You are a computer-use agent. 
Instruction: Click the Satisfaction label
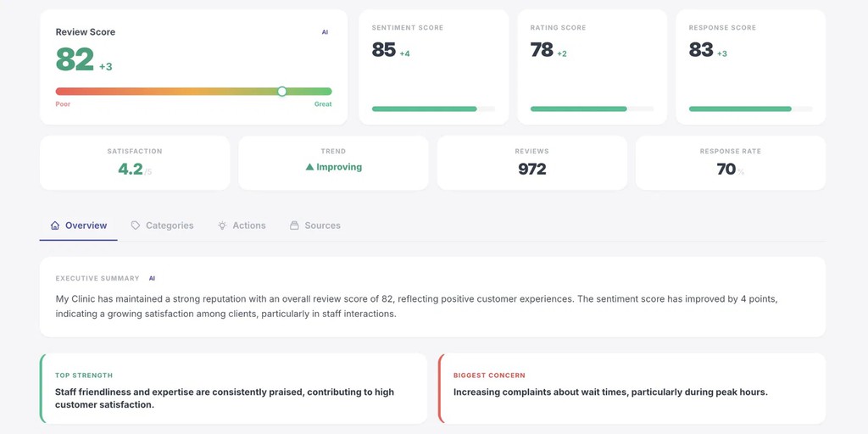(135, 151)
